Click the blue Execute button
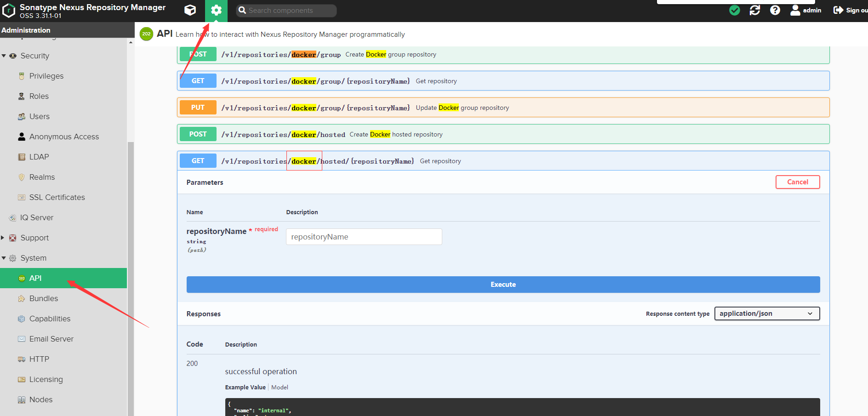This screenshot has width=868, height=416. [503, 285]
